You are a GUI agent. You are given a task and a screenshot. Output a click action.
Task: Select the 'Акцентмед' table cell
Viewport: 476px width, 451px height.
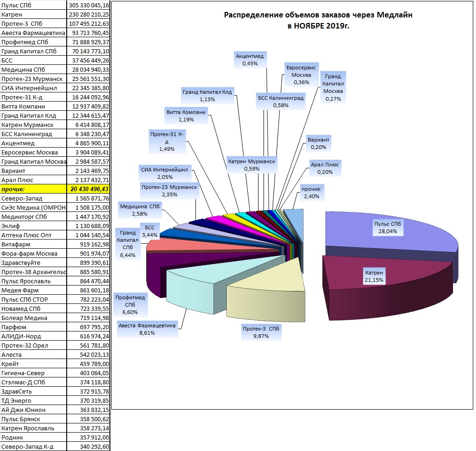point(33,143)
